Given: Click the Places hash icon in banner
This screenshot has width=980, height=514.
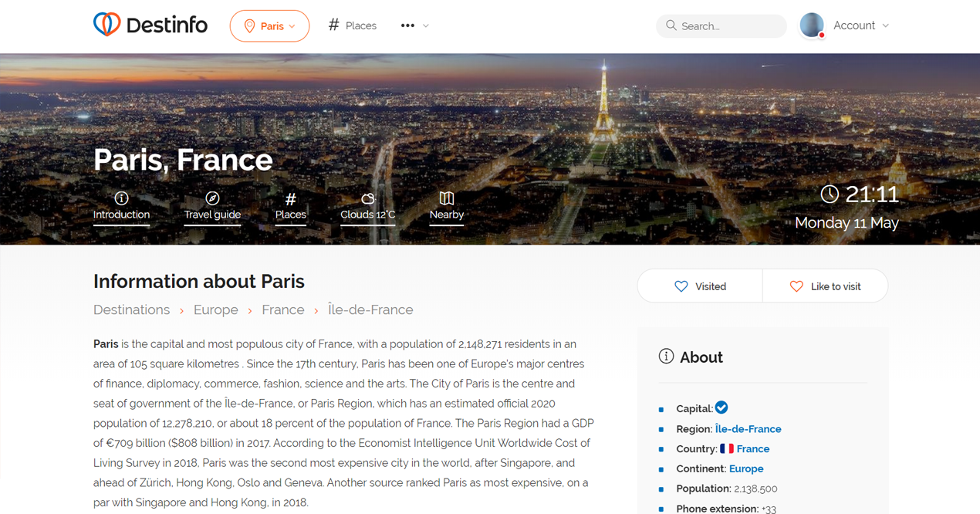Looking at the screenshot, I should (291, 199).
